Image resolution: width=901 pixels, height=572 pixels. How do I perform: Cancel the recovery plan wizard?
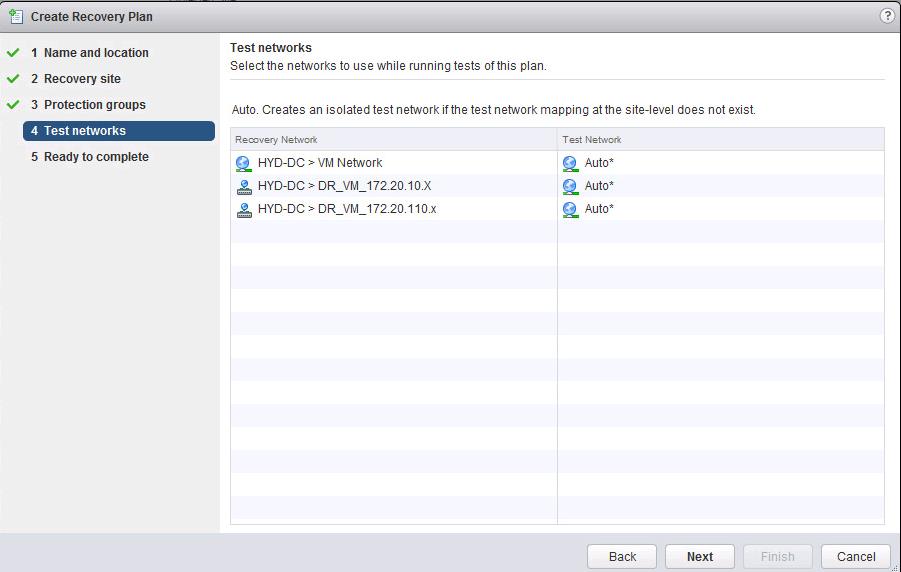(856, 556)
